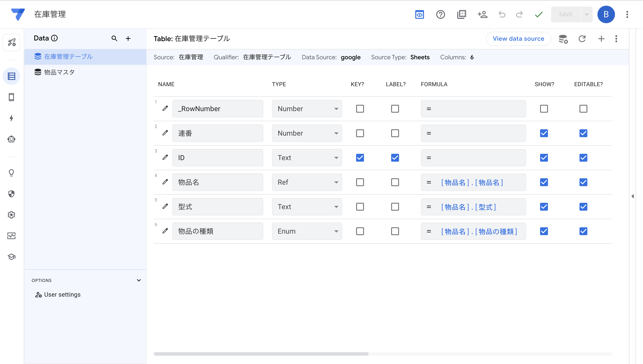Collapse the OPTIONS section chevron

point(139,280)
